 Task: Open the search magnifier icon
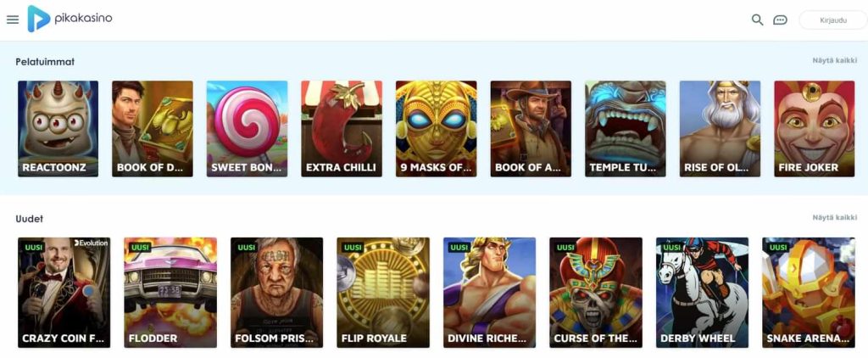click(x=757, y=20)
